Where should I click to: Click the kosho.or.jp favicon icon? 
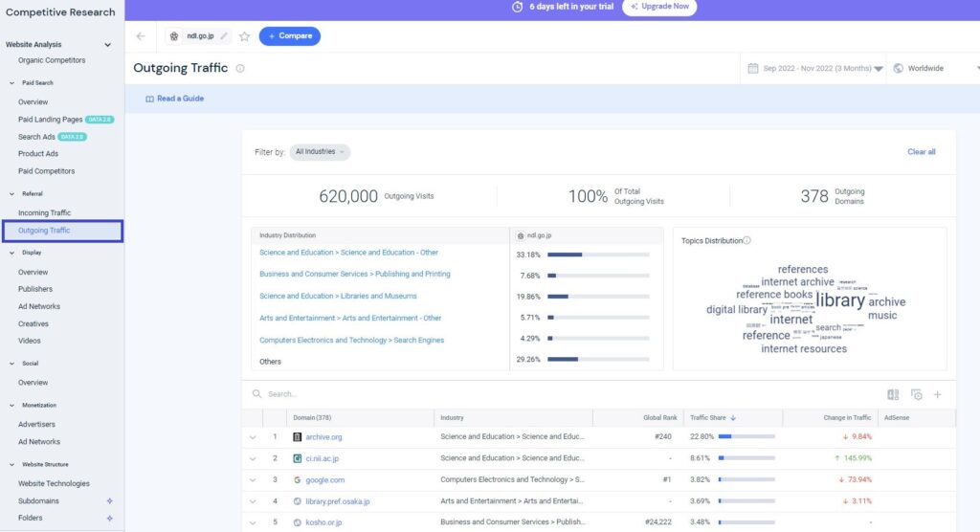[x=298, y=522]
